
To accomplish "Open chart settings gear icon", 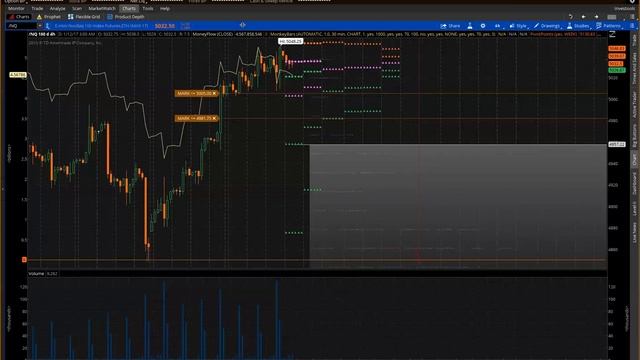I will click(x=483, y=26).
